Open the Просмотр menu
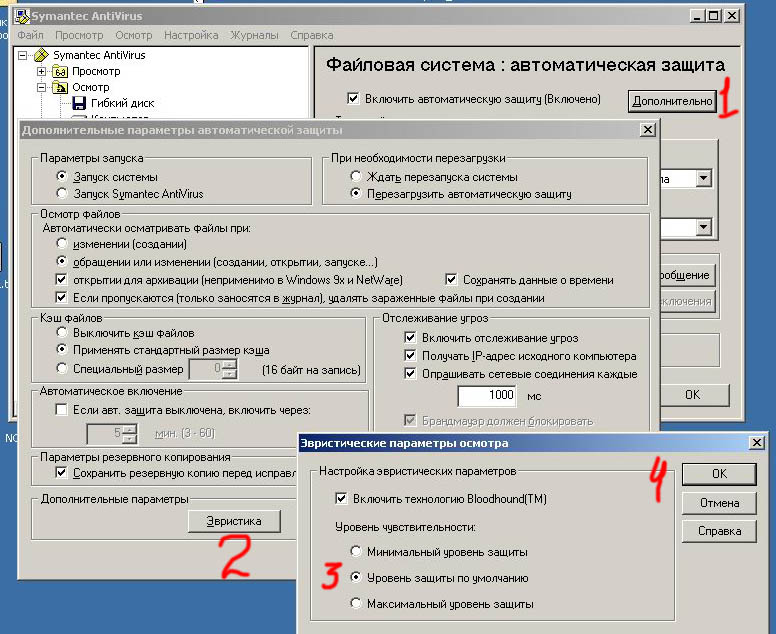The height and width of the screenshot is (634, 776). point(79,35)
